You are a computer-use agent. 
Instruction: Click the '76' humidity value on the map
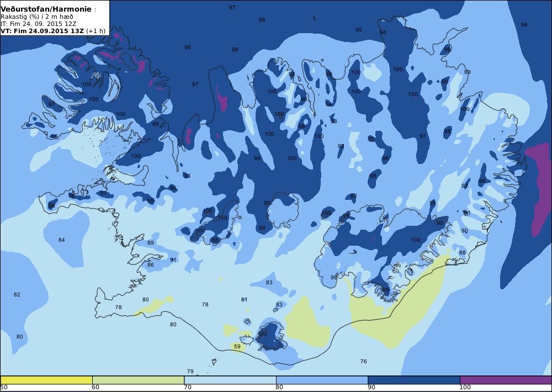point(364,362)
